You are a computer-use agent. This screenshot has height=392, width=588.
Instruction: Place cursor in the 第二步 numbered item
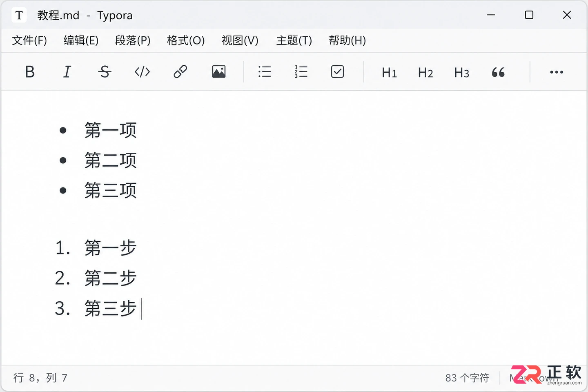[x=110, y=278]
